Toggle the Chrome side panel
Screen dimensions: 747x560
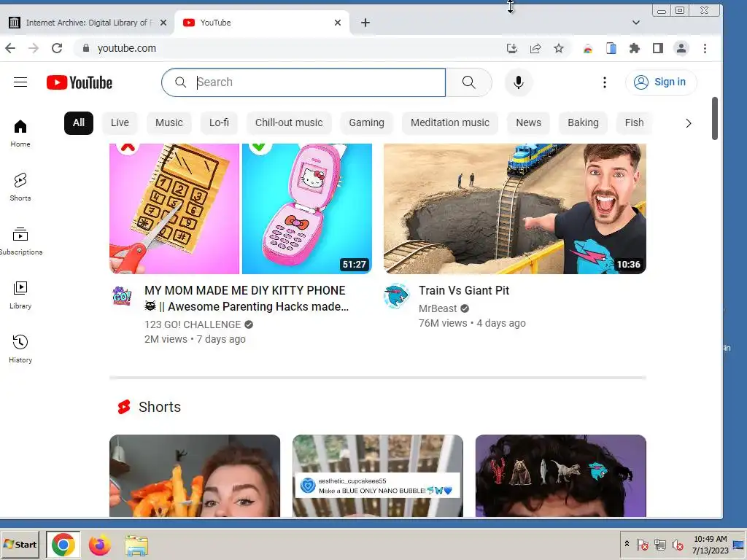[x=658, y=48]
